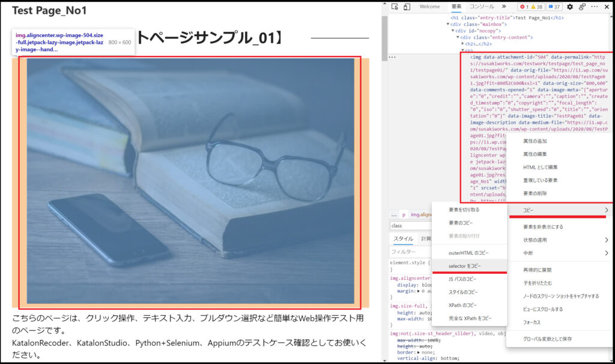Choose 再帰的に展開 menu item

[x=537, y=270]
